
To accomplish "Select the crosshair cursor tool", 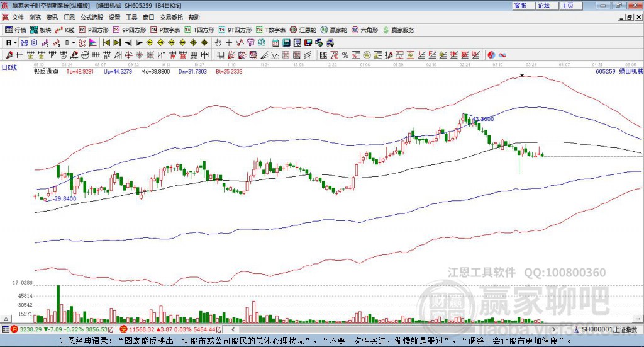I will 229,43.
